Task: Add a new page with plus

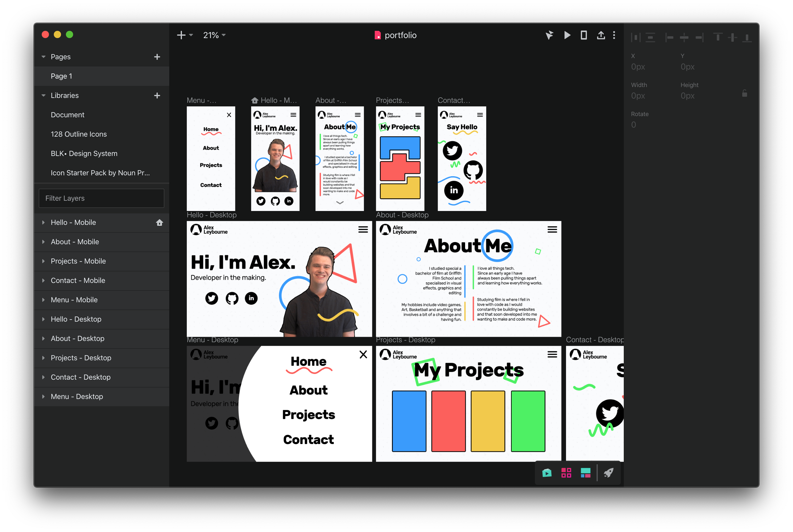Action: (x=157, y=57)
